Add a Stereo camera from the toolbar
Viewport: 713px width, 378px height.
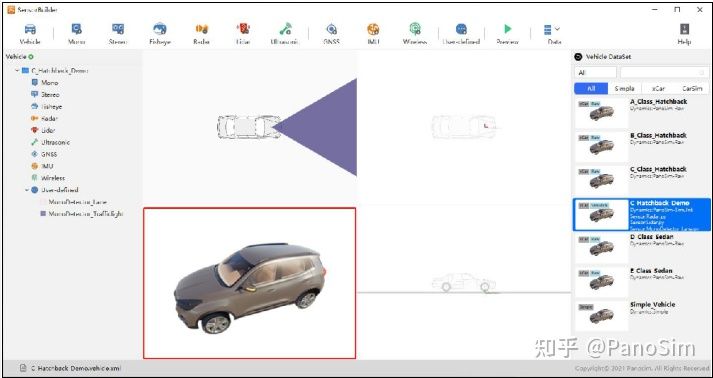pos(118,34)
